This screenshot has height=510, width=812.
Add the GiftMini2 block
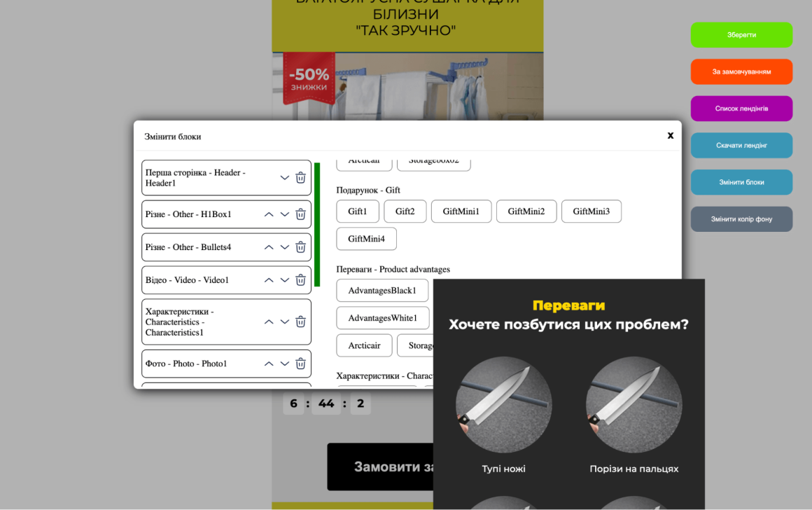pyautogui.click(x=526, y=211)
